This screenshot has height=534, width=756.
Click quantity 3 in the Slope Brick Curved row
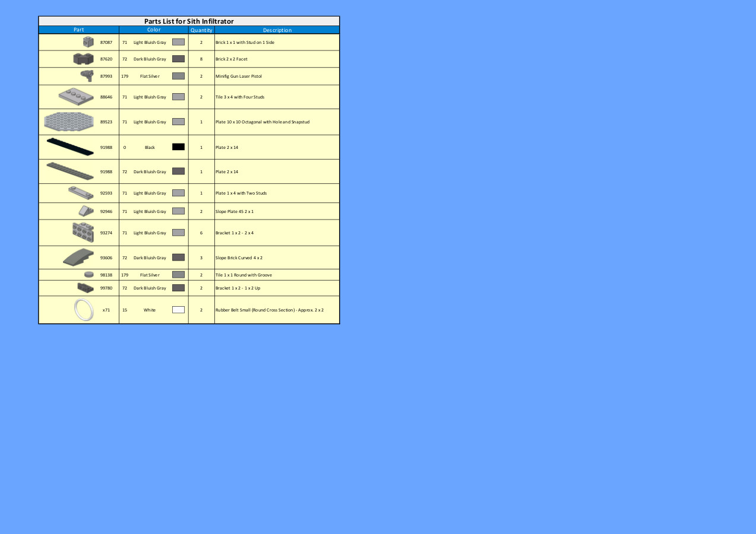pos(201,258)
